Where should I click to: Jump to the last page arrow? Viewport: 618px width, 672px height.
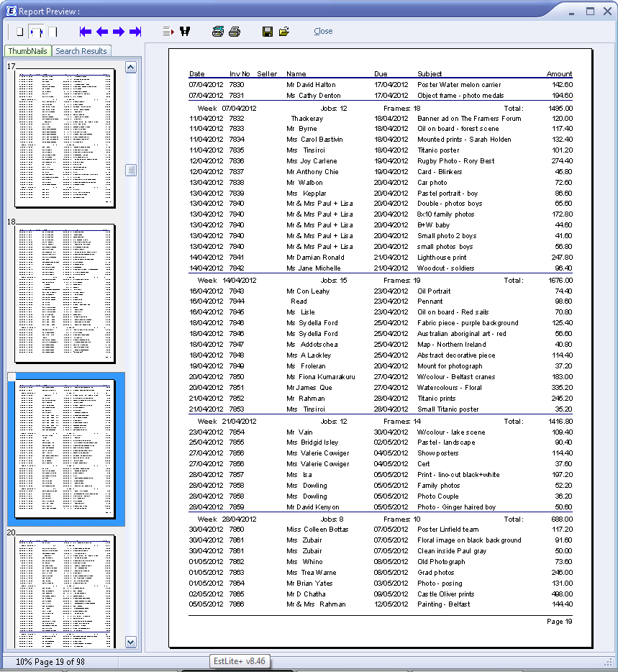coord(135,32)
